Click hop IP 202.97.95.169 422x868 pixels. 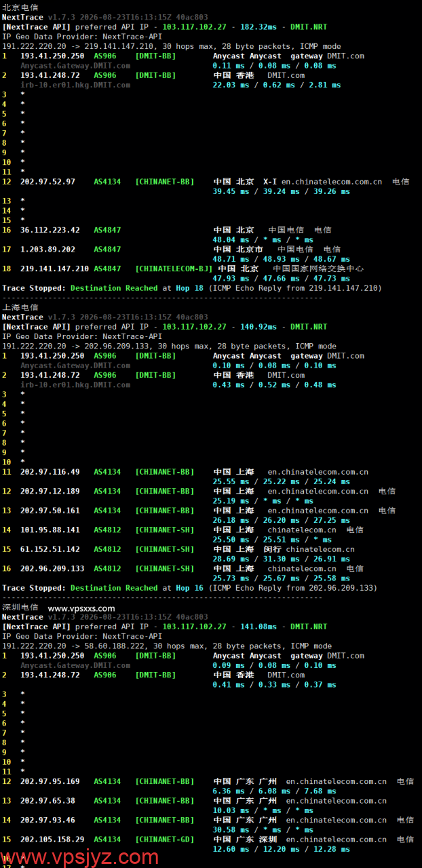click(50, 781)
